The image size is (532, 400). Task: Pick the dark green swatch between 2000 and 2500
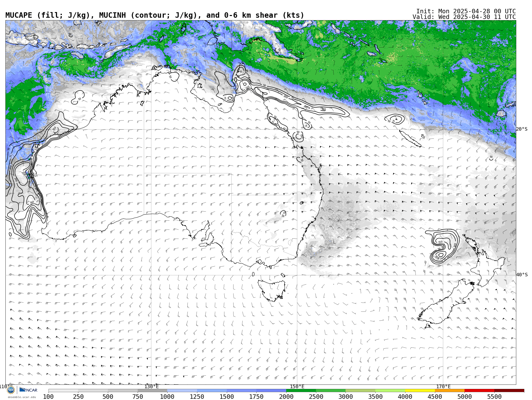301,390
